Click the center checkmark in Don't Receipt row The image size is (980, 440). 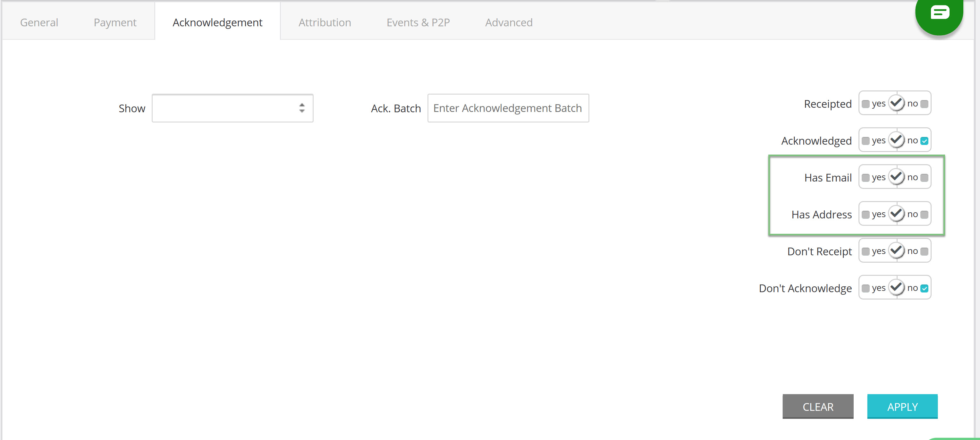[896, 250]
